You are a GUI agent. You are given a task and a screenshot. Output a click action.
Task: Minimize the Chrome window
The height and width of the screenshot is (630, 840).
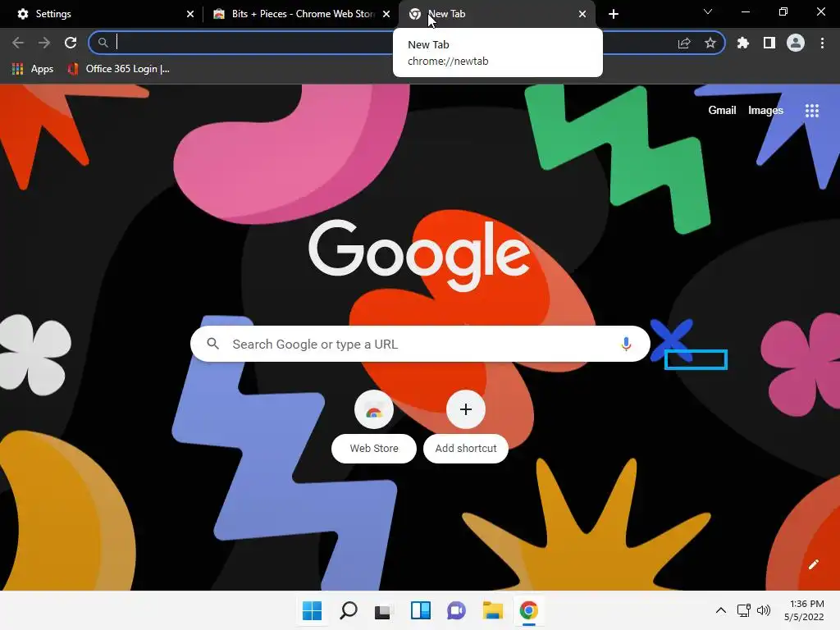(x=745, y=11)
